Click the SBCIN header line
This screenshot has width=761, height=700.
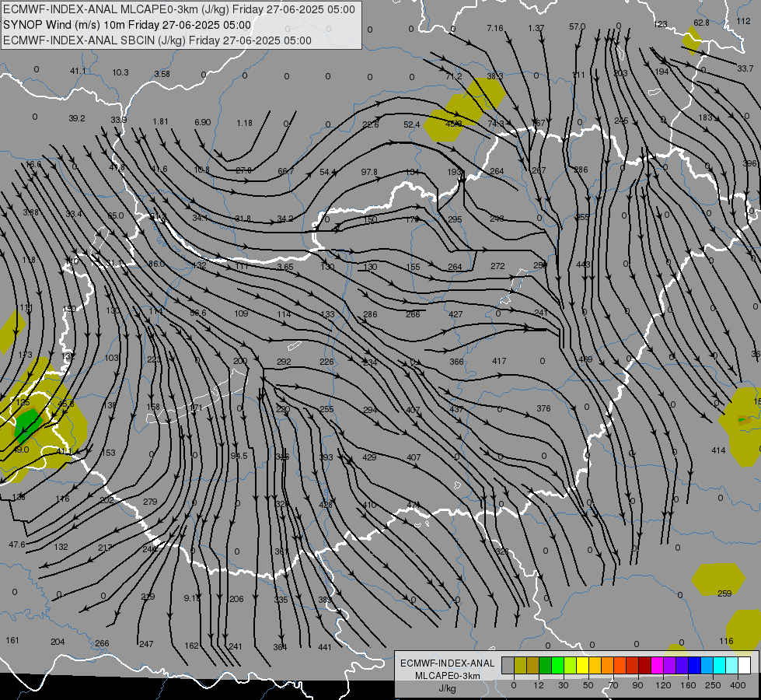pyautogui.click(x=157, y=40)
